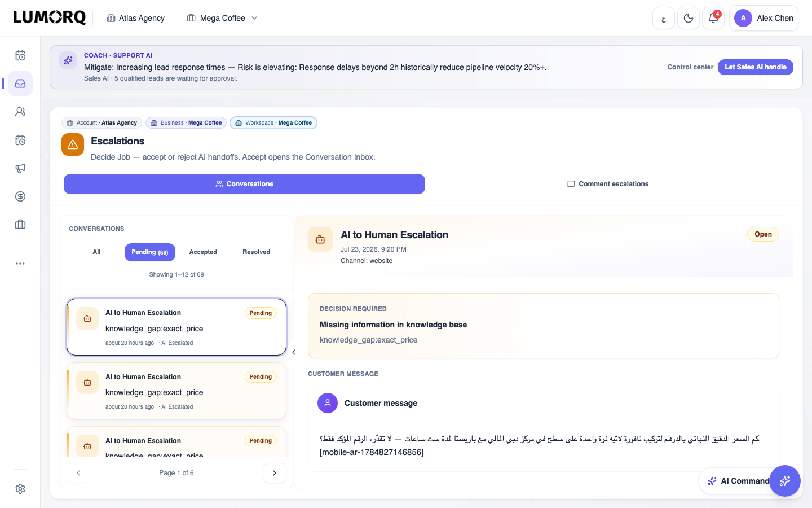
Task: Click Pending badge on the first escalation card
Action: [261, 313]
